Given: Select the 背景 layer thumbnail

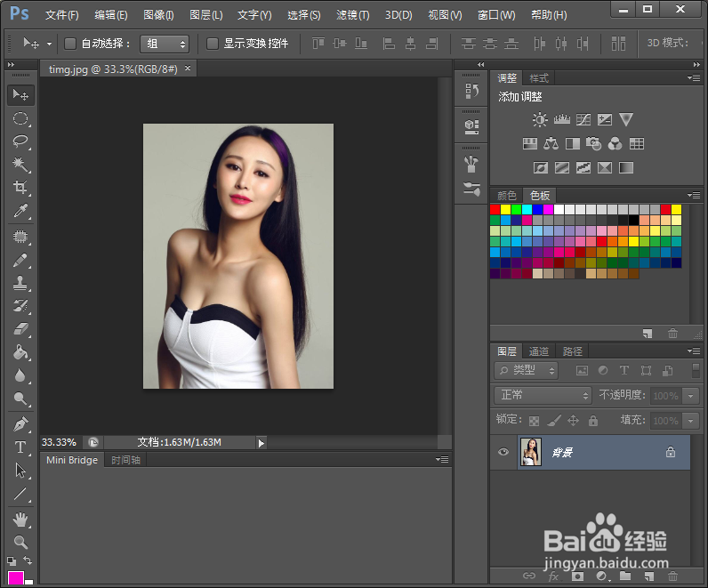Looking at the screenshot, I should click(530, 452).
